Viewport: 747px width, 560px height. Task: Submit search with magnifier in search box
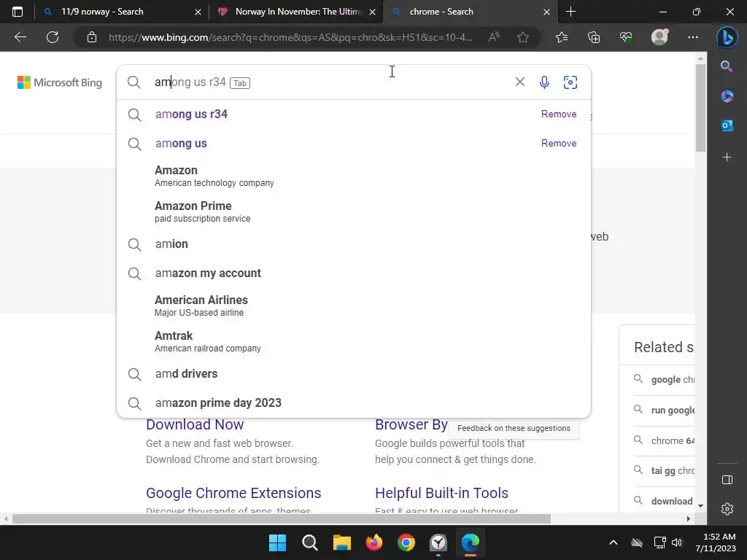pos(134,82)
